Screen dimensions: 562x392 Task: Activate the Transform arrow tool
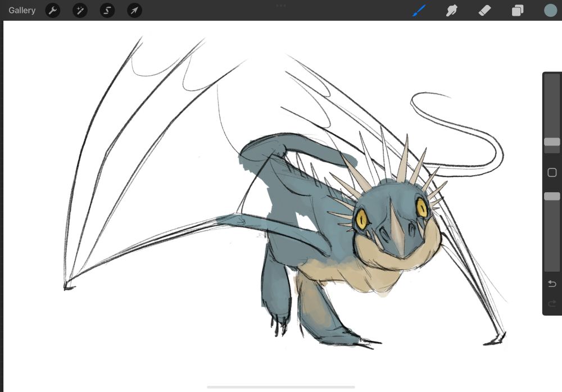coord(134,11)
